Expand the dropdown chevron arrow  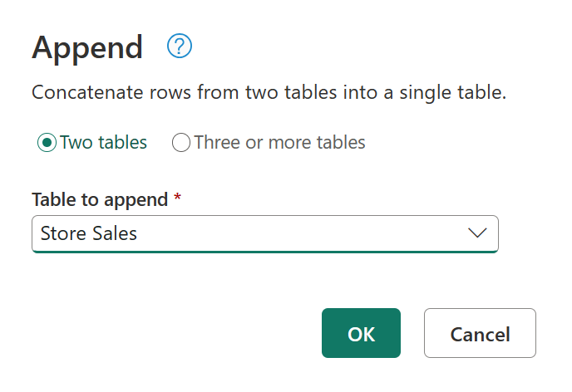[x=477, y=234]
